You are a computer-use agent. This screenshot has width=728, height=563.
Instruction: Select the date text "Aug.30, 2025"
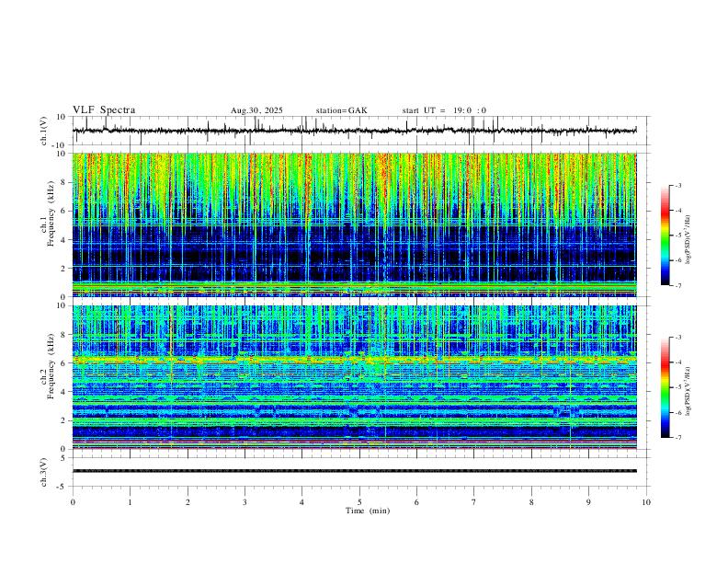(x=256, y=110)
